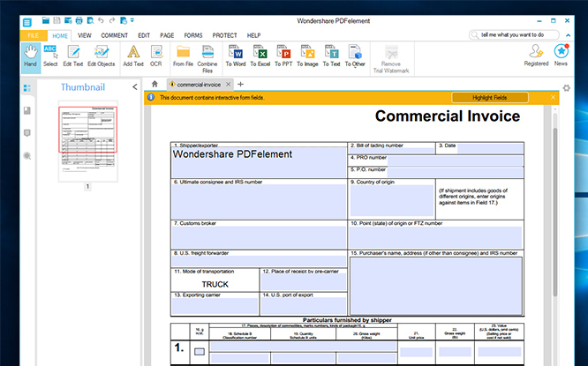The image size is (588, 366).
Task: Click the U.S. port of export field
Action: coord(304,306)
